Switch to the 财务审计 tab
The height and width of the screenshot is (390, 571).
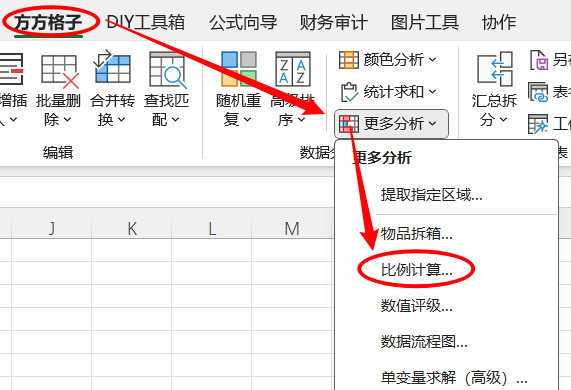pyautogui.click(x=334, y=22)
